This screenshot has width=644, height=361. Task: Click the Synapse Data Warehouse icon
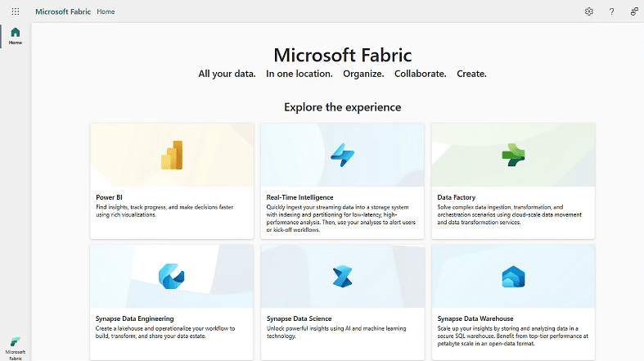point(513,278)
